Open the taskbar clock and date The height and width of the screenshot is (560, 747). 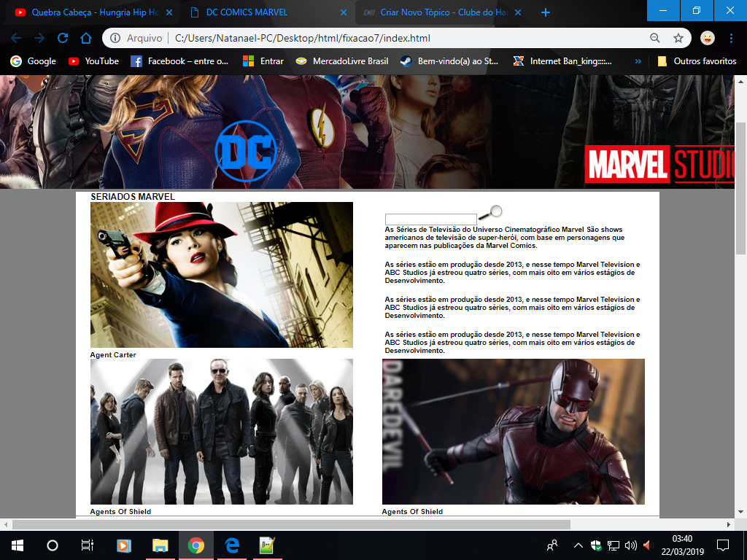[x=682, y=545]
